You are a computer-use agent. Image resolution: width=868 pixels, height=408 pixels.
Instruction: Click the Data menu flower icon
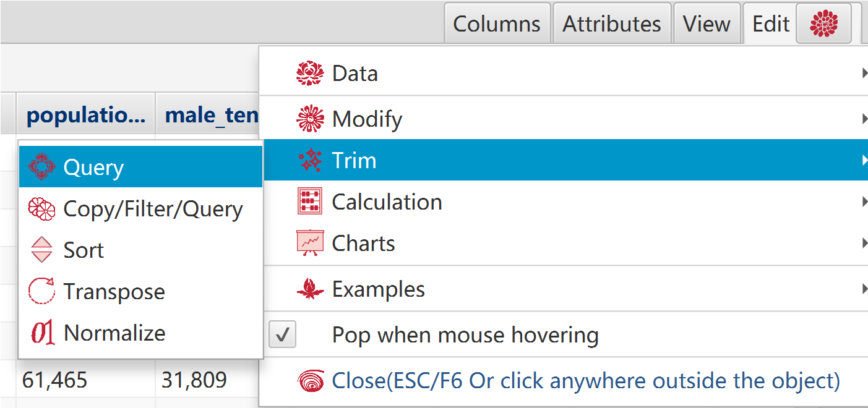coord(310,74)
